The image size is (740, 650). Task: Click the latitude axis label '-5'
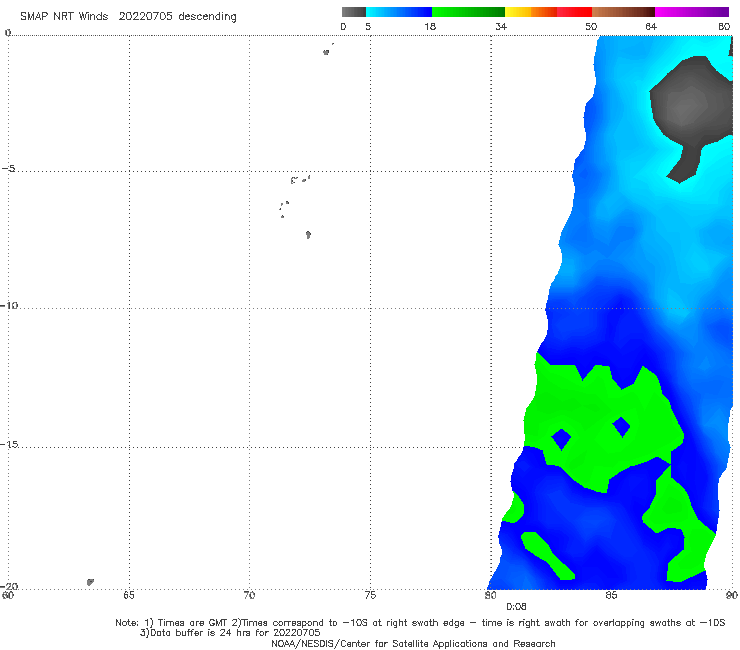9,169
